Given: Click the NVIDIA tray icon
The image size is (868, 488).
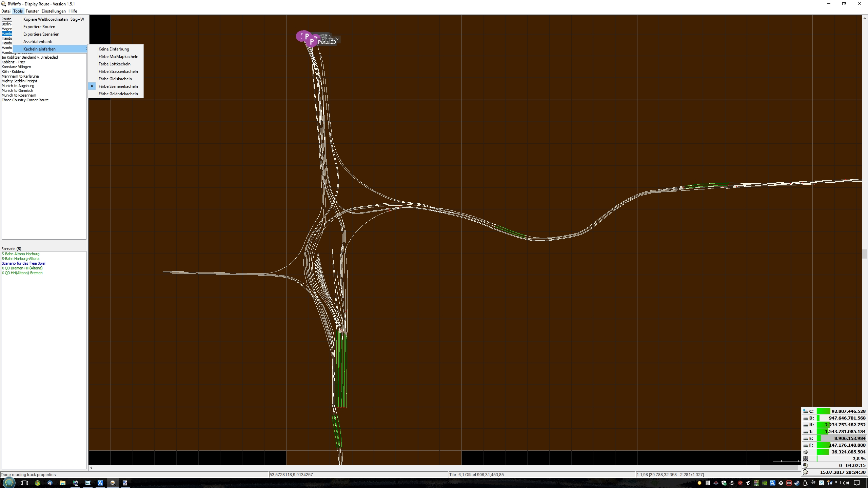Looking at the screenshot, I should [x=765, y=483].
